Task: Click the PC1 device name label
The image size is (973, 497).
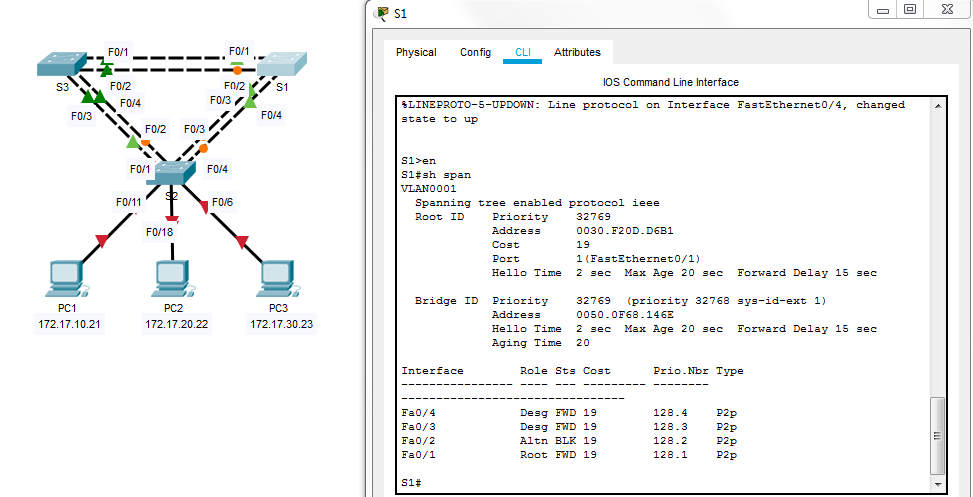Action: pyautogui.click(x=67, y=308)
